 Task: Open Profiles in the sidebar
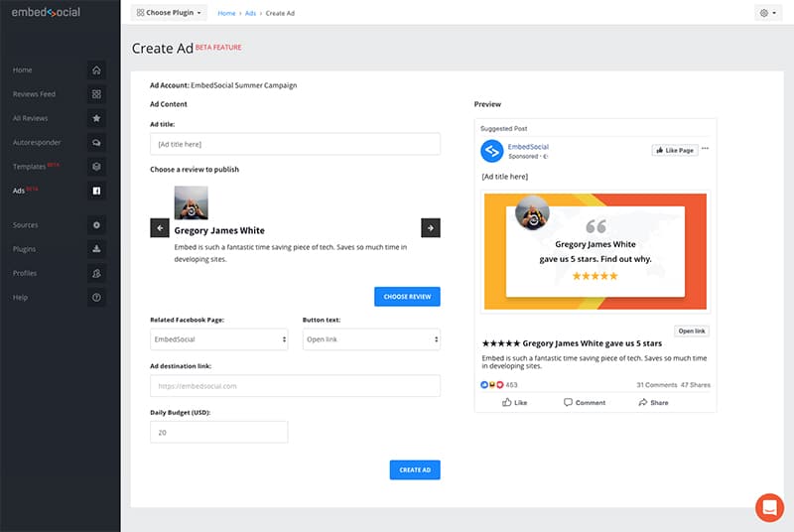(x=25, y=273)
